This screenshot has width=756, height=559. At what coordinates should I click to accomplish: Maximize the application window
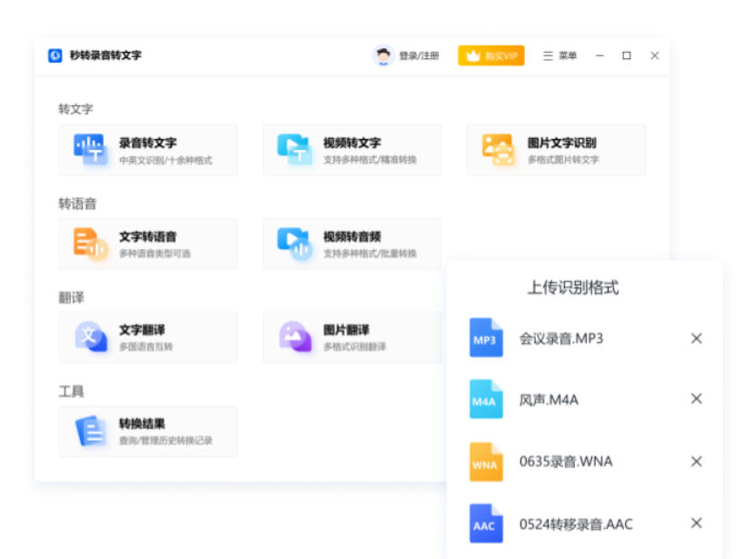tap(627, 56)
